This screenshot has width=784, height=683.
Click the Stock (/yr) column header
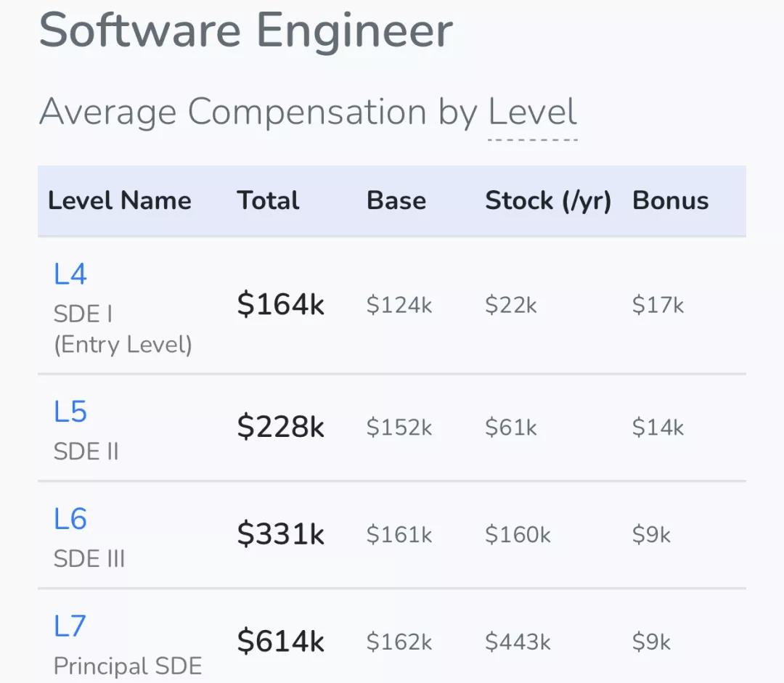(548, 200)
